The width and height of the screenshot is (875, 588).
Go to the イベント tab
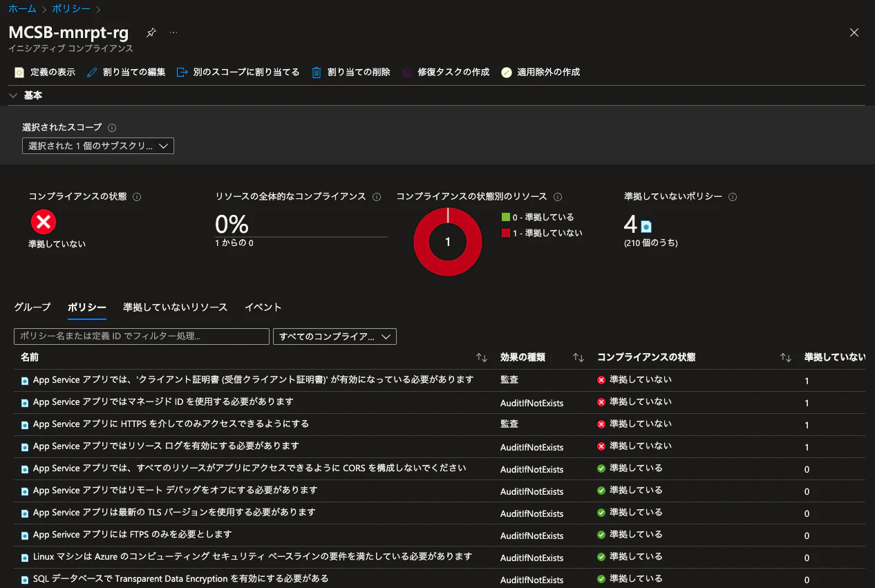[x=263, y=307]
